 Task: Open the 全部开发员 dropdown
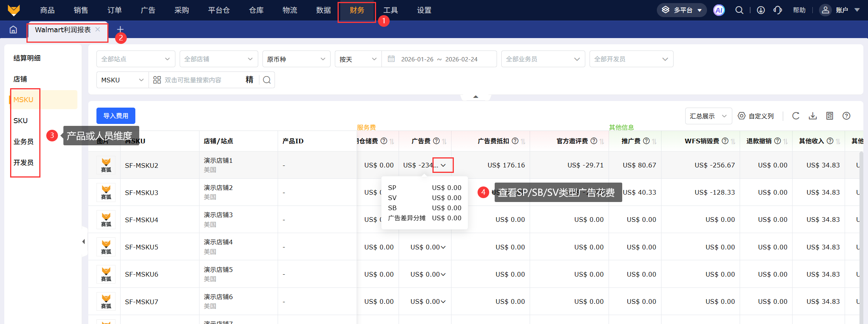pyautogui.click(x=631, y=59)
